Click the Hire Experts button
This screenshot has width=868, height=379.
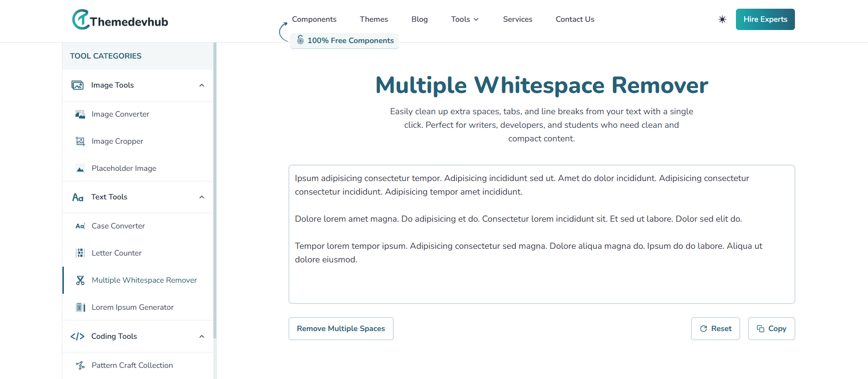765,19
